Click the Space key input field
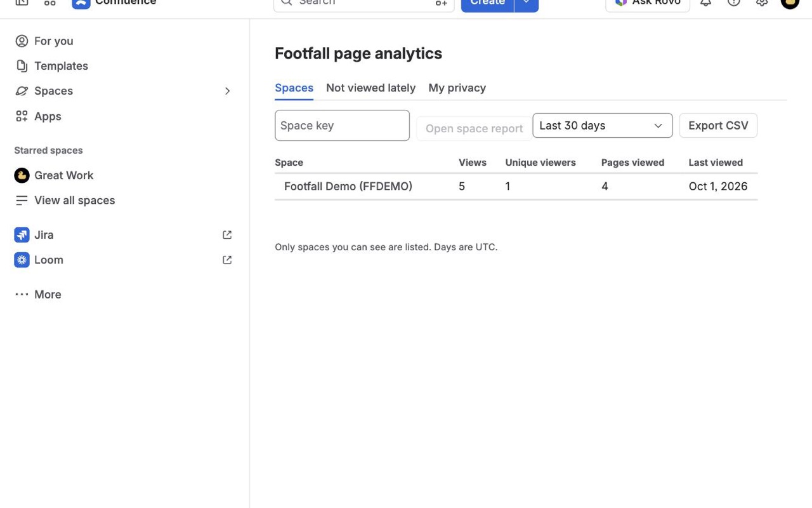 342,125
